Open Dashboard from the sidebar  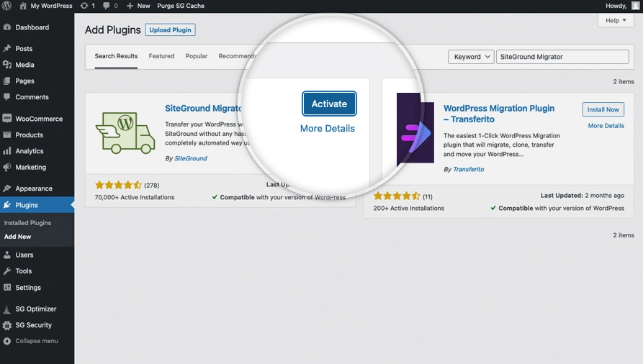32,27
